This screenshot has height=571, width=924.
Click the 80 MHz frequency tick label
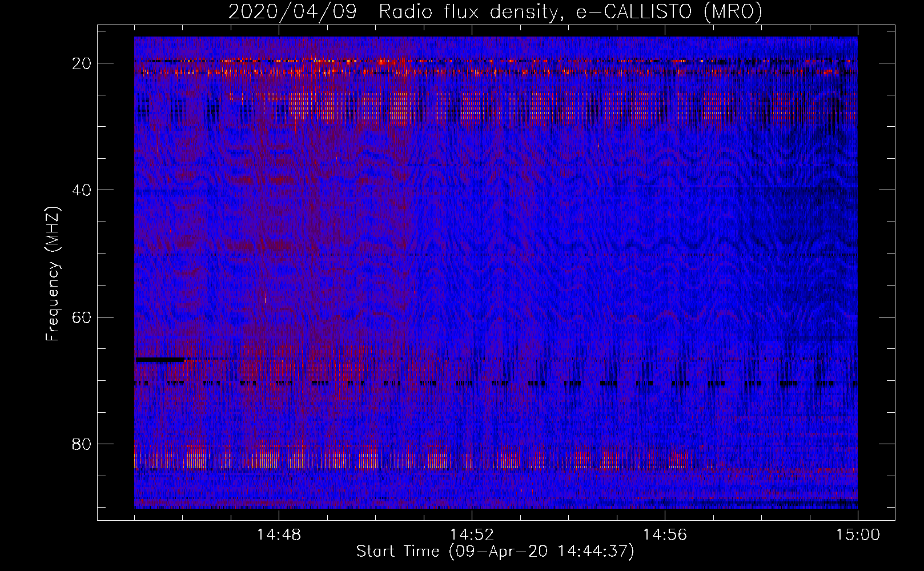[x=82, y=444]
